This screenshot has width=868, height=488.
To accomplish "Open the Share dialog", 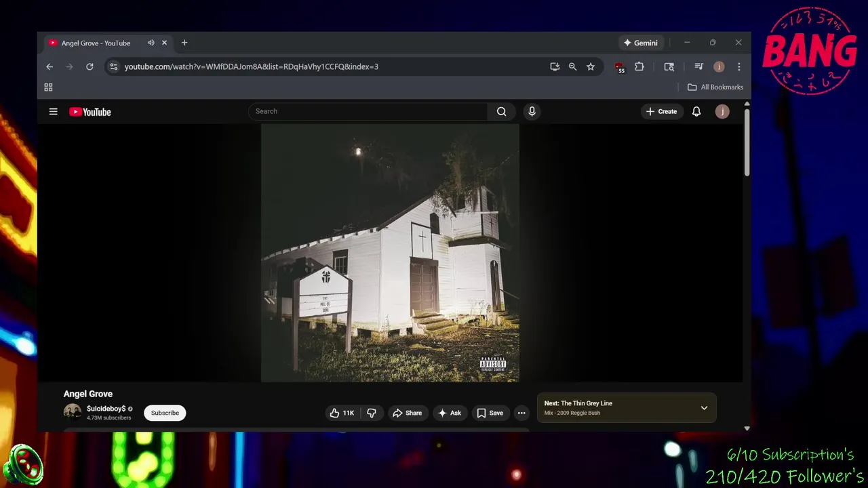I will point(408,413).
